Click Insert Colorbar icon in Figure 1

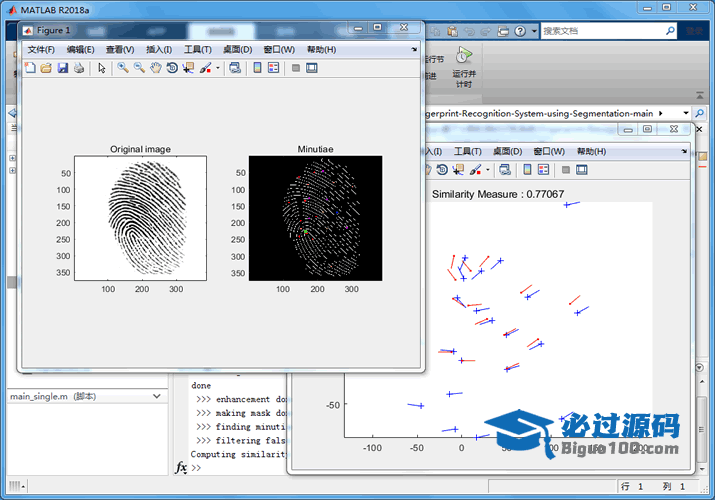(257, 68)
